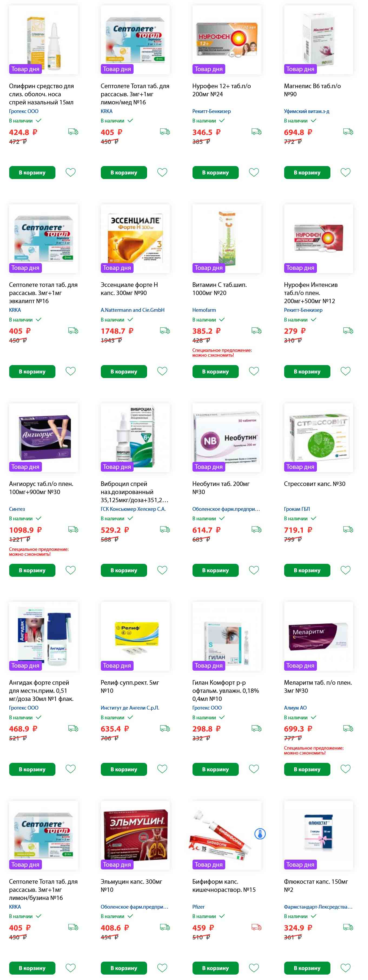
Task: Click the delivery truck icon for Магнелис B6
Action: pyautogui.click(x=348, y=132)
